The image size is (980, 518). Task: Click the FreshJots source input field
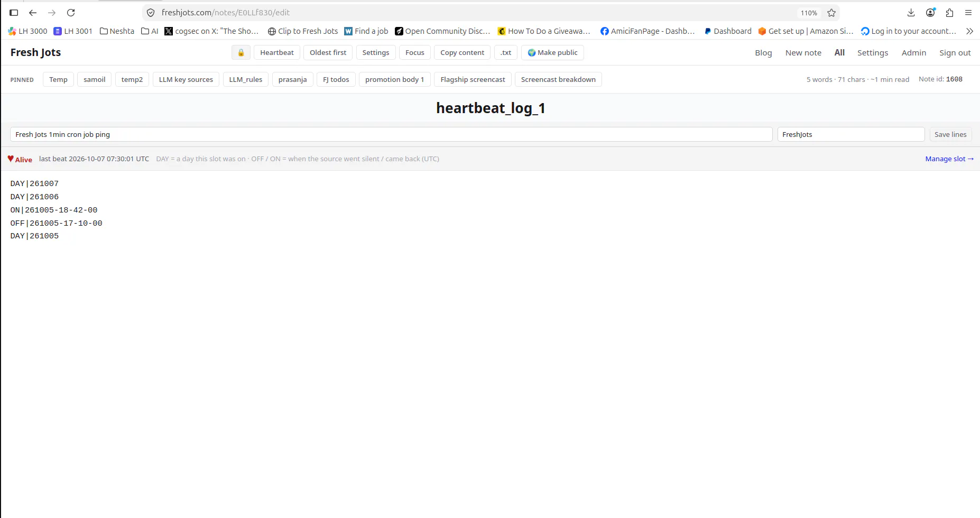[850, 134]
